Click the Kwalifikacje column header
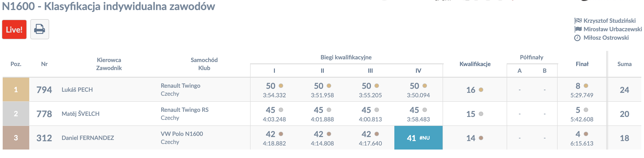644x158 pixels. (x=475, y=64)
